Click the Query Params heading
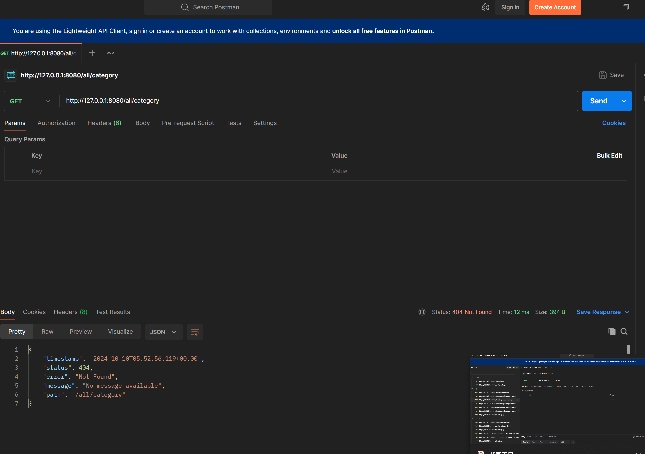The width and height of the screenshot is (645, 454). [25, 139]
